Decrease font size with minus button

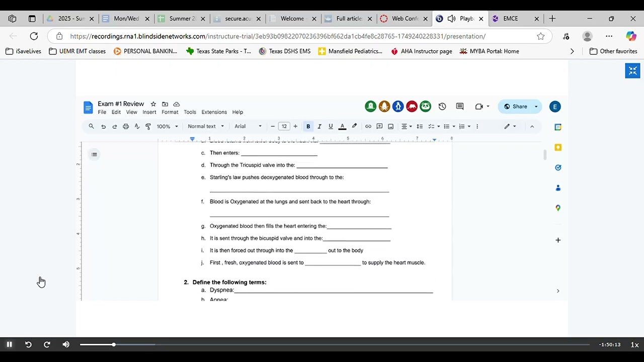click(x=273, y=126)
